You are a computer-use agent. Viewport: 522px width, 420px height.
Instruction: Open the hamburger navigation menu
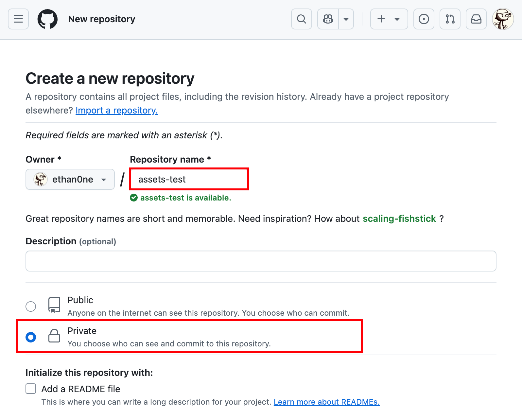(x=18, y=19)
